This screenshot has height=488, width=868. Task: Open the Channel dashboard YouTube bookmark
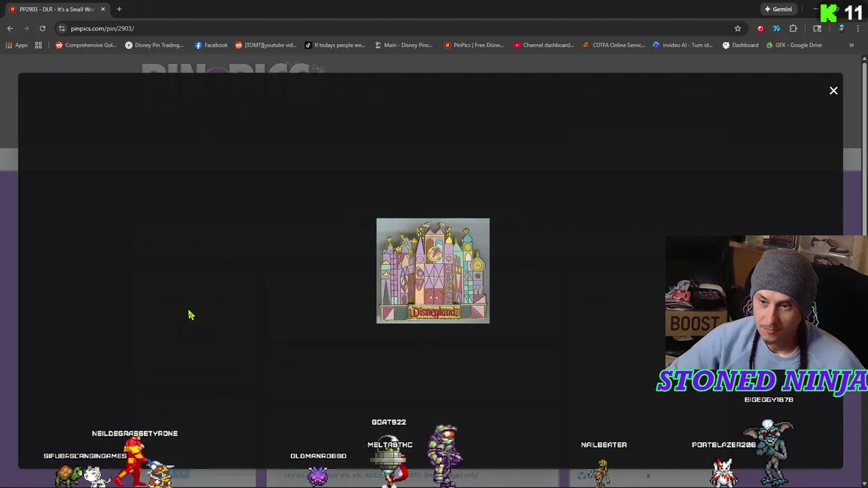[x=543, y=45]
